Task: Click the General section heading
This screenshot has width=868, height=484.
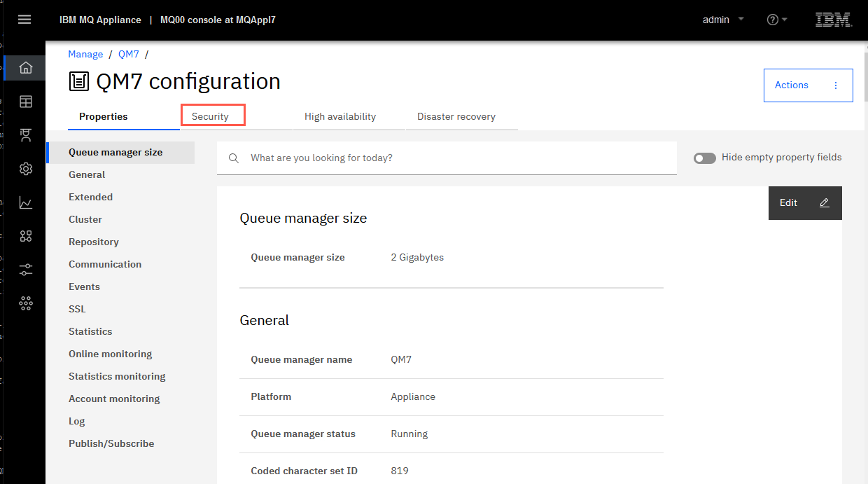Action: (265, 321)
